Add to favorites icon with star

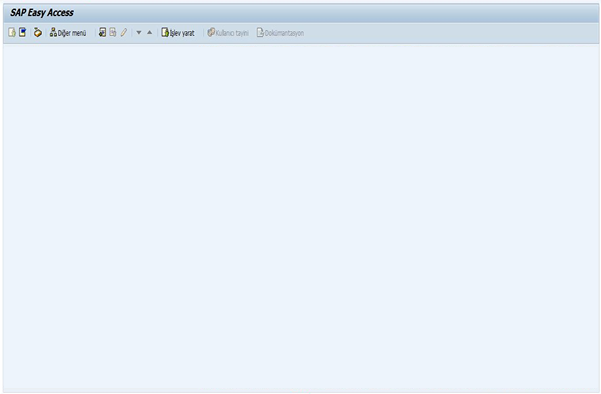point(102,33)
